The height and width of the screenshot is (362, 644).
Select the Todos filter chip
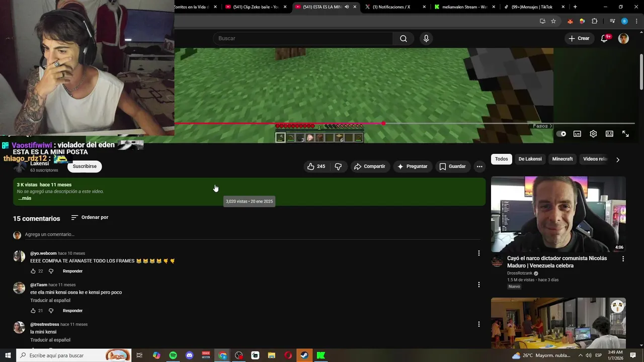click(502, 159)
